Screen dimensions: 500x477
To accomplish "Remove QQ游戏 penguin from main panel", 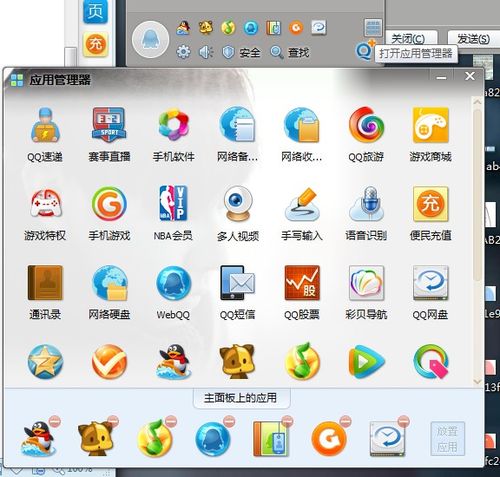I will tap(55, 421).
